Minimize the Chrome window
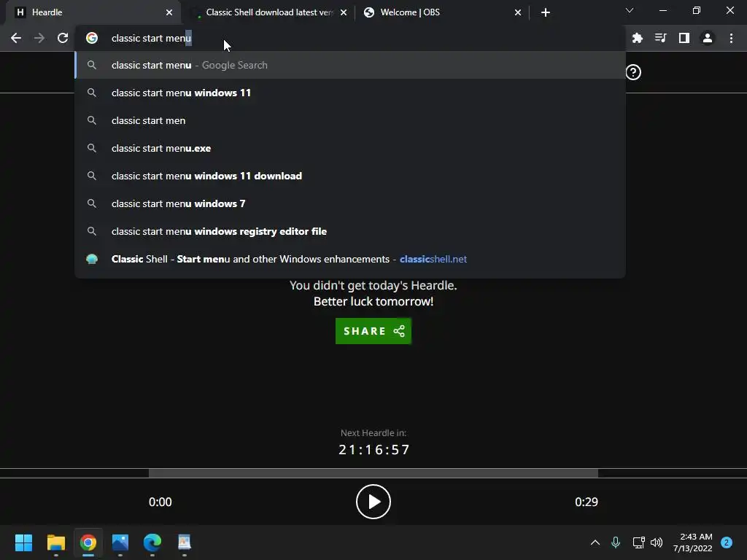Image resolution: width=747 pixels, height=560 pixels. click(663, 10)
